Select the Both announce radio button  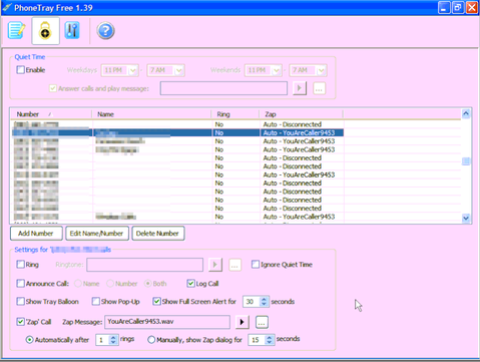148,284
